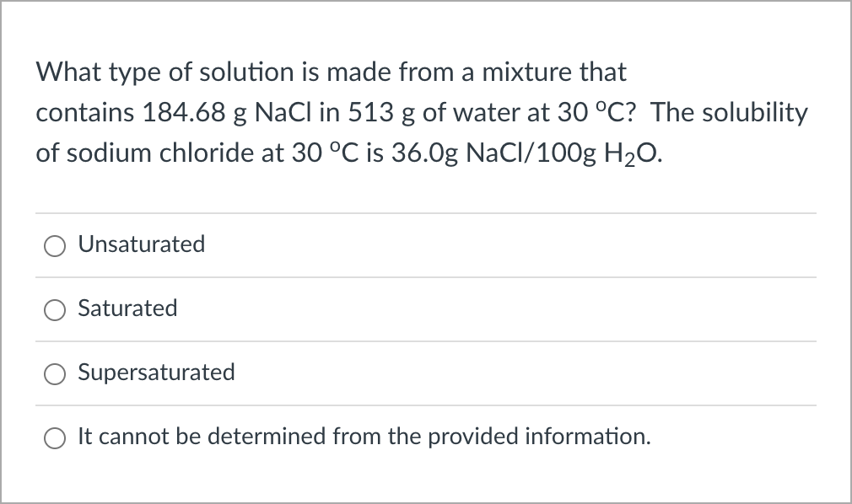Select the Supersaturated radio button

click(55, 373)
